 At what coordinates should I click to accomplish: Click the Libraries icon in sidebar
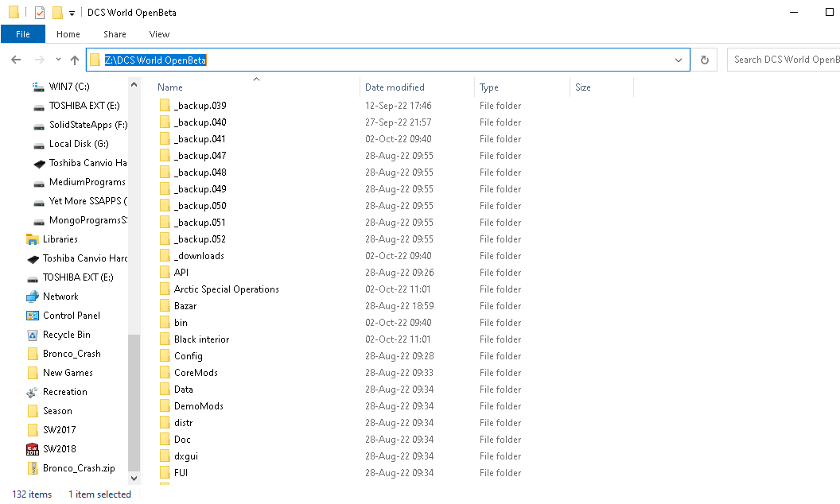(x=33, y=239)
